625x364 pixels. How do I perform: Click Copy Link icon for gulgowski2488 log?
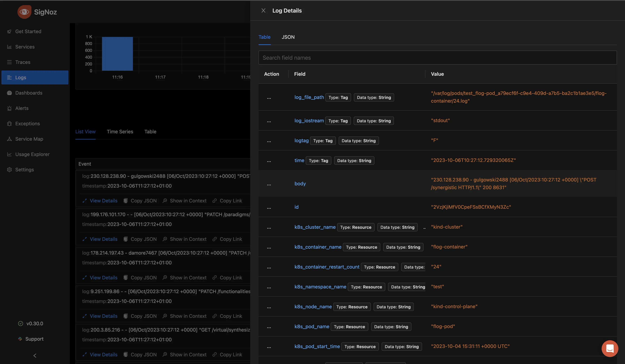click(x=215, y=201)
